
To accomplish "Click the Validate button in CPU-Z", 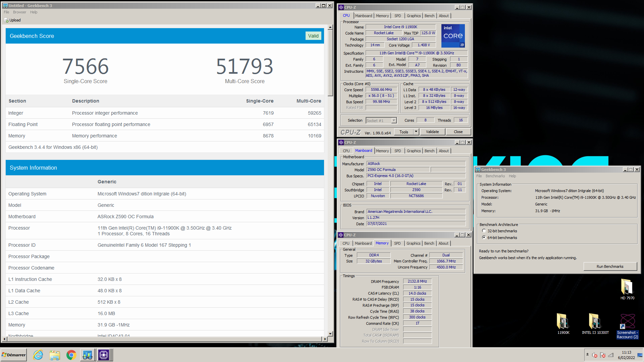I will click(432, 132).
